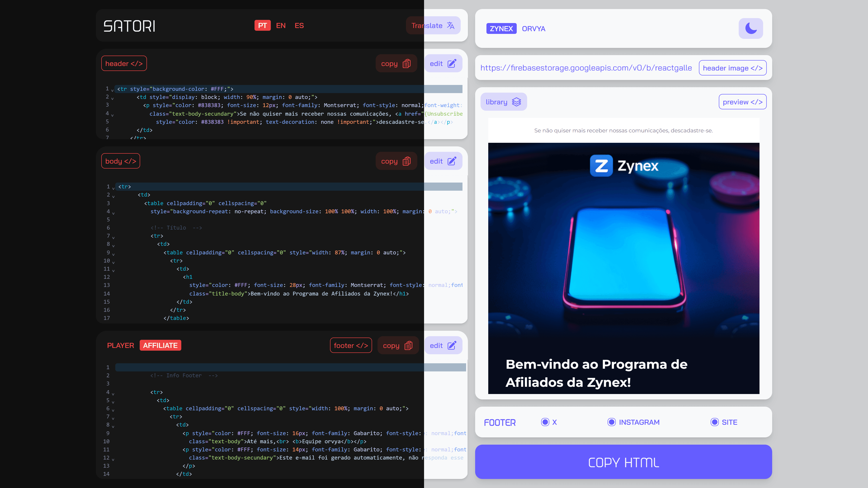Click the COPY HTML button
The height and width of the screenshot is (488, 868).
click(623, 462)
